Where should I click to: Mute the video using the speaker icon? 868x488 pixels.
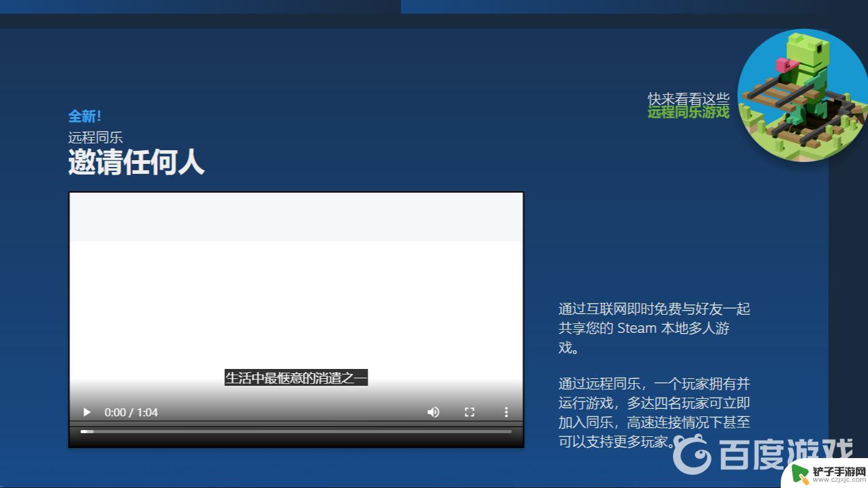(x=433, y=412)
